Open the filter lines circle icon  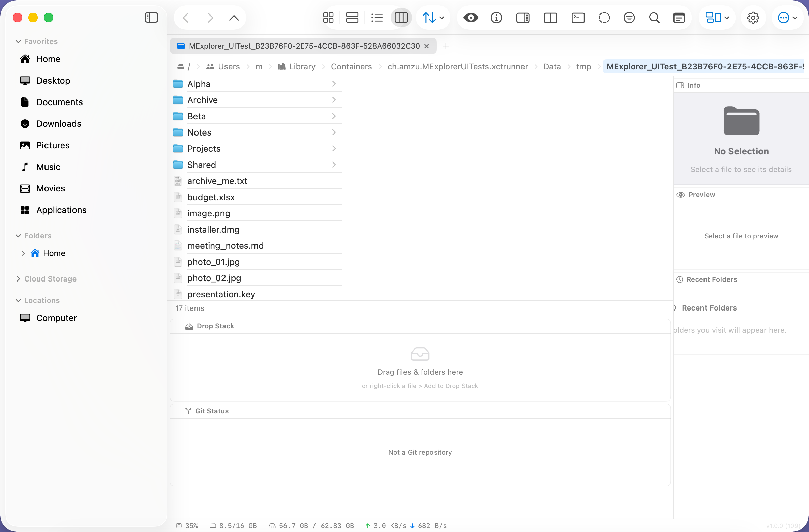click(x=629, y=18)
